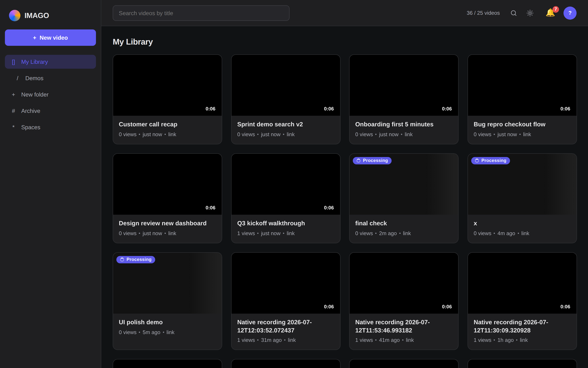Screen dimensions: 588x368
Task: Add a New folder from sidebar
Action: [x=50, y=94]
